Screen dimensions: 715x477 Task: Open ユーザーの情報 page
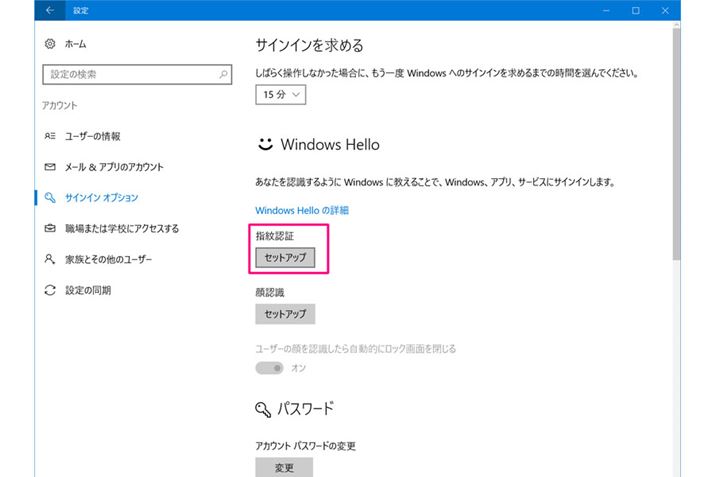(x=93, y=136)
